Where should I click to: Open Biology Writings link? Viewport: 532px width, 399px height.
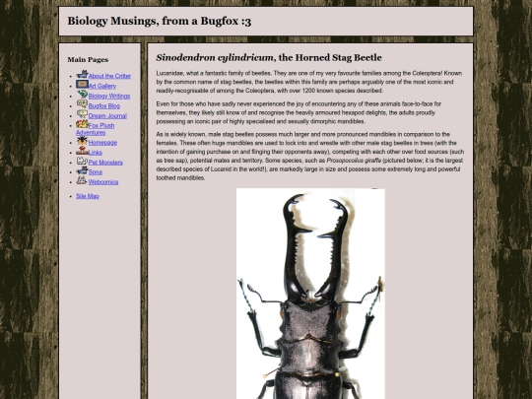coord(109,96)
